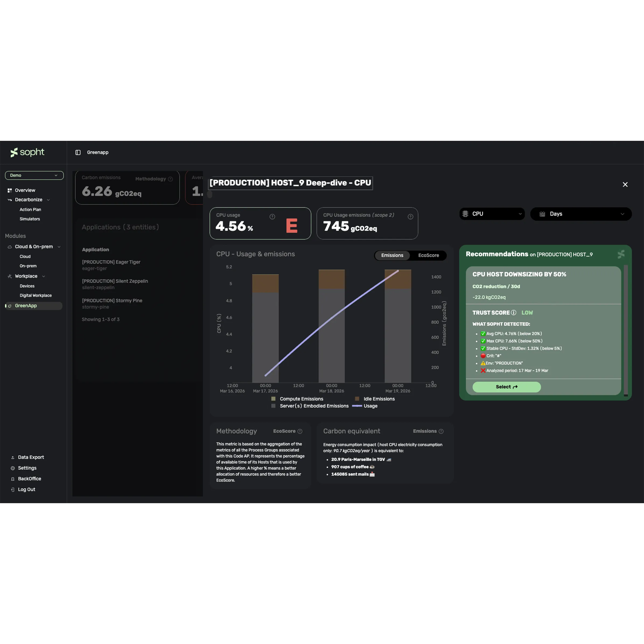Click the Overview grid icon

(10, 190)
